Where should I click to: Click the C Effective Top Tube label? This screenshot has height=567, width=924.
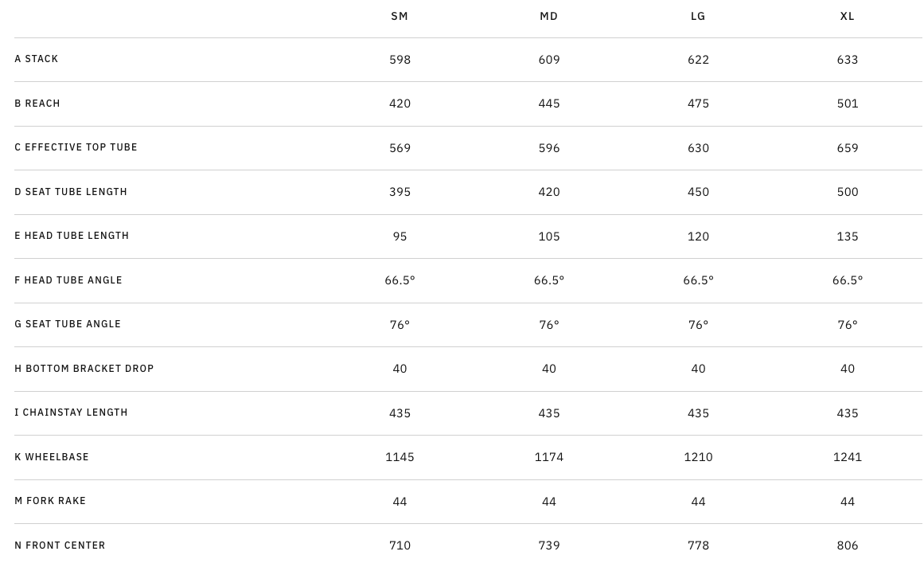76,147
